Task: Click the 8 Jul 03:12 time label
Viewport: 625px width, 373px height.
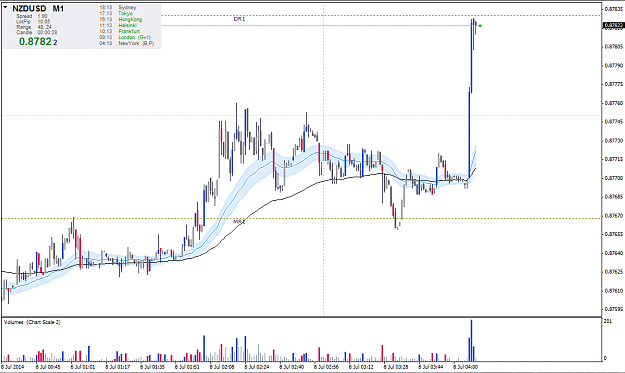Action: (361, 367)
